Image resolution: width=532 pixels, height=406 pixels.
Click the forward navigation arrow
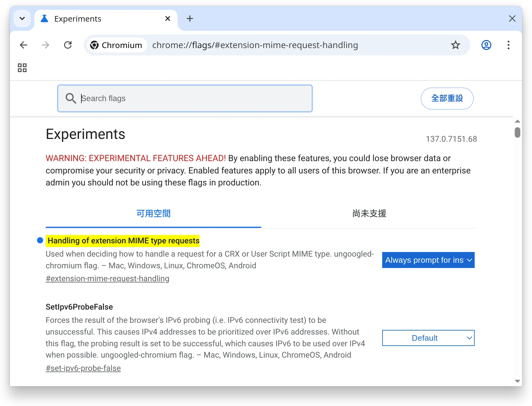pyautogui.click(x=46, y=45)
